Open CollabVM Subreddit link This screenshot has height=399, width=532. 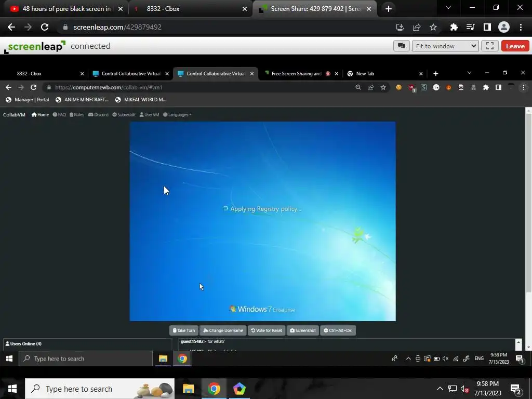coord(124,115)
